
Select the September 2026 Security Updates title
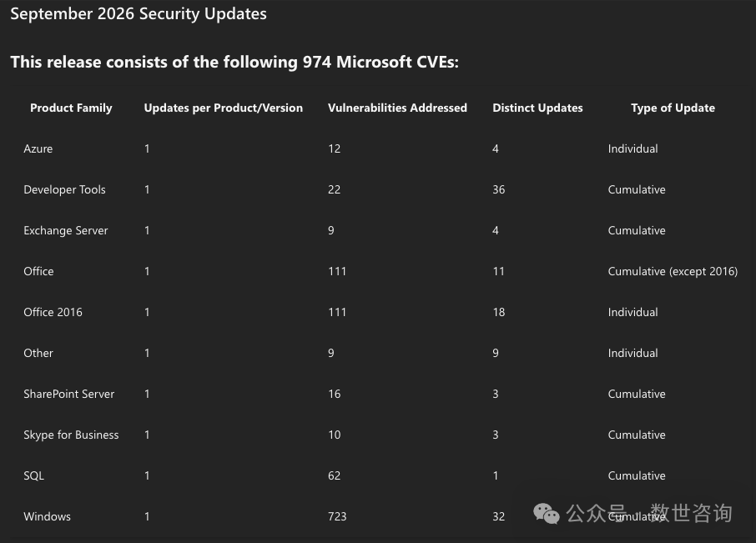click(139, 14)
